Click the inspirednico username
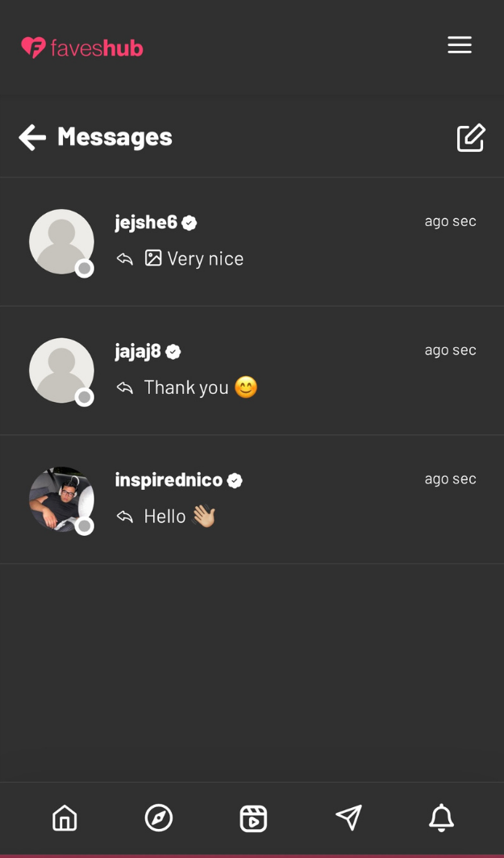The height and width of the screenshot is (858, 504). coord(169,479)
